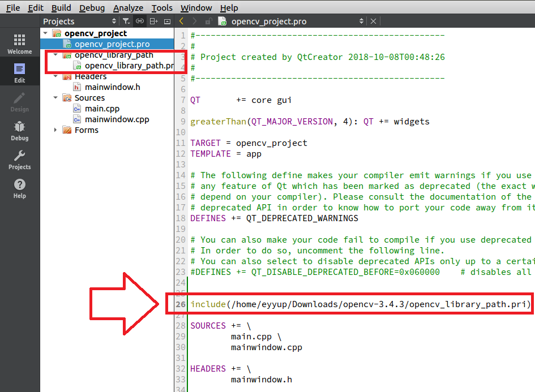Click the HEADERS += line

point(221,368)
